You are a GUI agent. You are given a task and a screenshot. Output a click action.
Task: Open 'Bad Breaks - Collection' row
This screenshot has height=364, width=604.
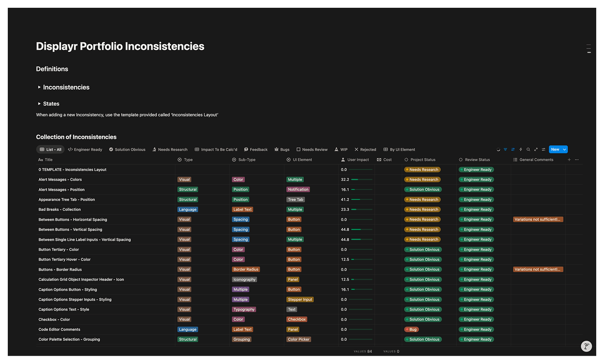point(60,210)
